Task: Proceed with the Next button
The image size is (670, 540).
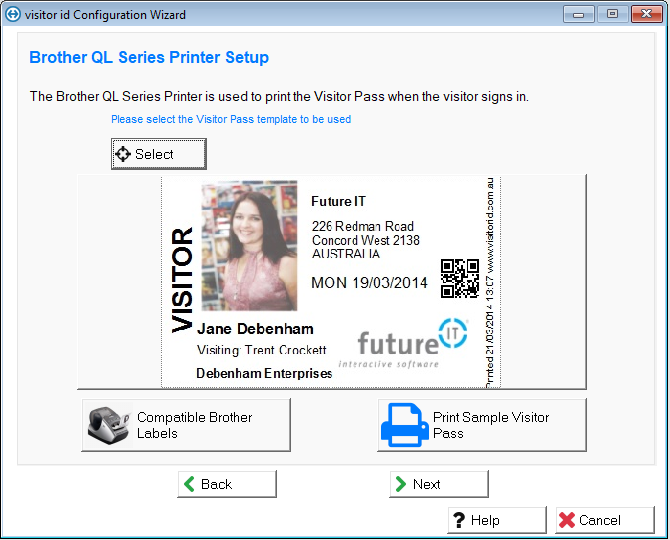Action: [438, 484]
